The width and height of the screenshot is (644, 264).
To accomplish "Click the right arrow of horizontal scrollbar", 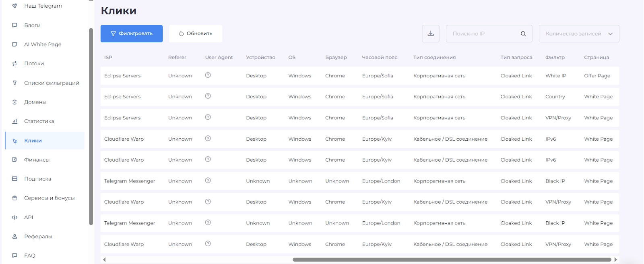I will [x=615, y=260].
